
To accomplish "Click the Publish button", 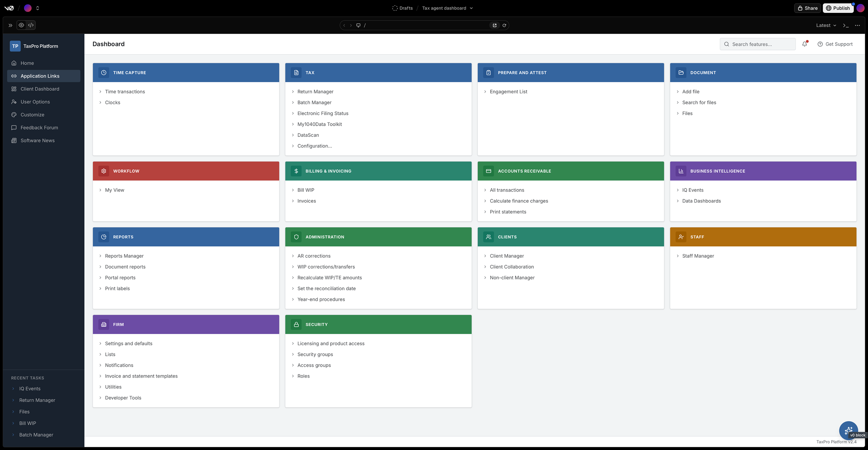I will (x=838, y=8).
